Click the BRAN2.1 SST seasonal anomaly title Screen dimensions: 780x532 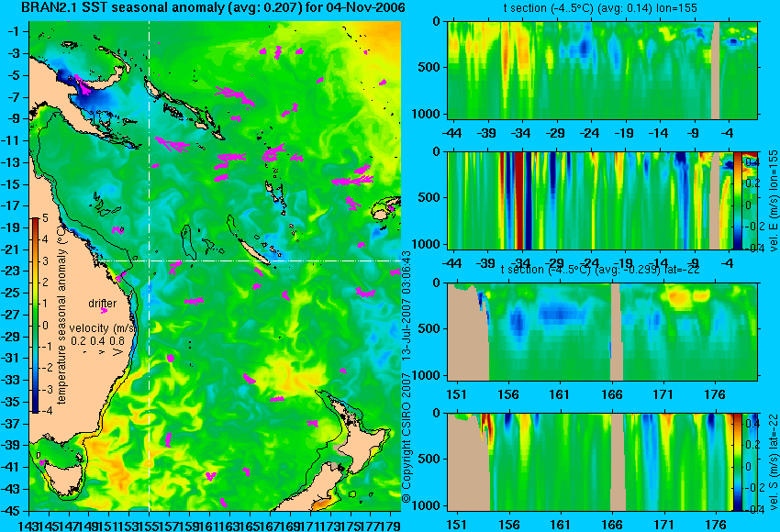214,7
